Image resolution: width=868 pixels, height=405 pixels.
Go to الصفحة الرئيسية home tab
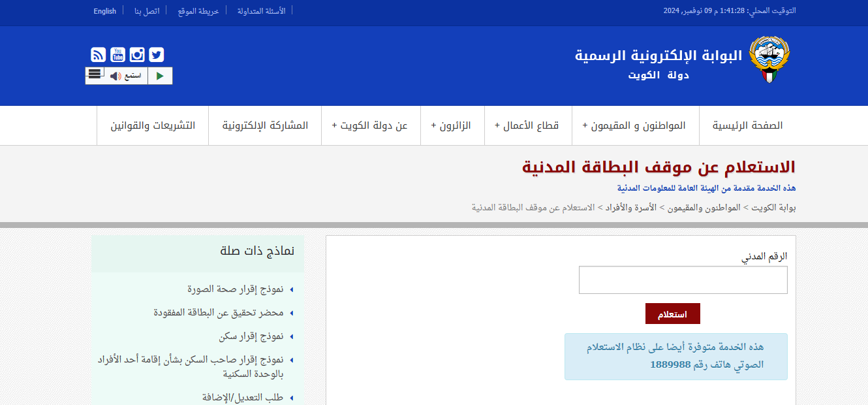(x=747, y=125)
